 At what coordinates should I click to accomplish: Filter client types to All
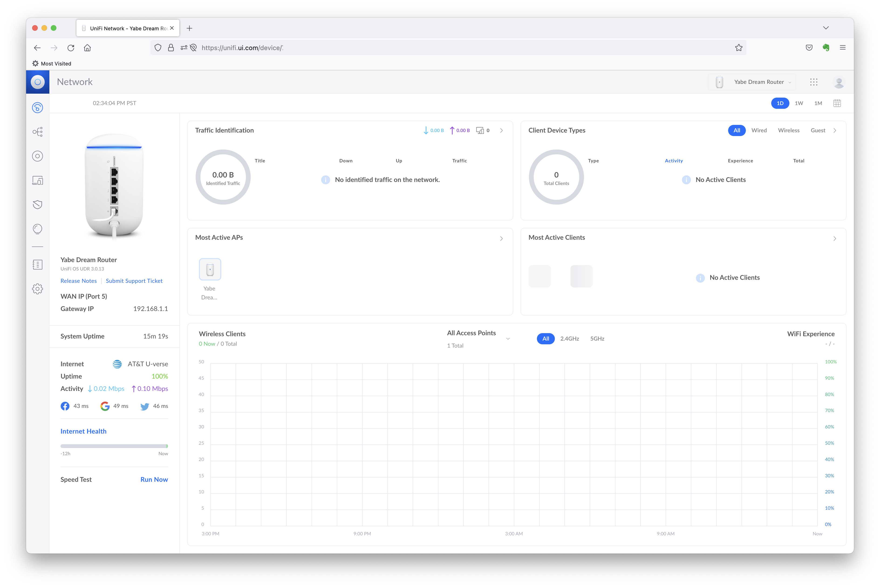tap(737, 130)
